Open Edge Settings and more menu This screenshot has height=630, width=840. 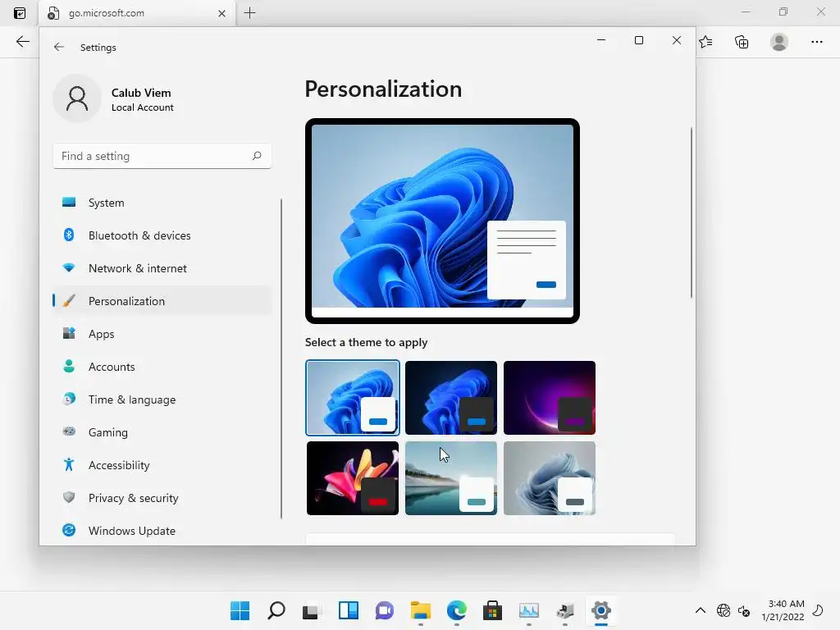pos(816,42)
